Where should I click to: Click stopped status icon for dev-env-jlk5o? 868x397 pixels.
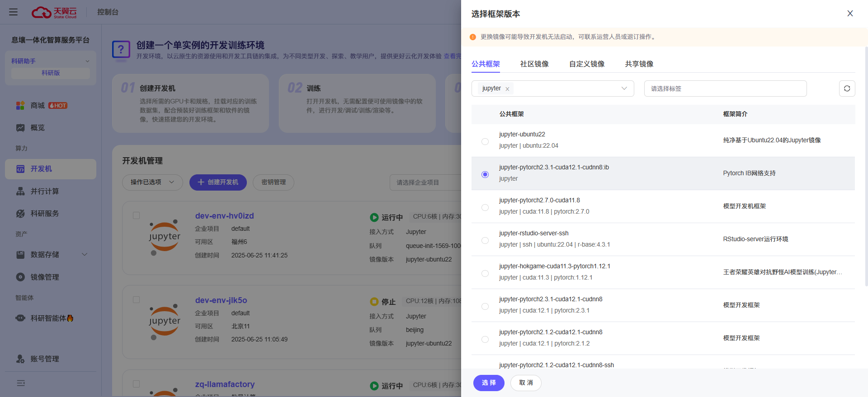[x=374, y=302]
